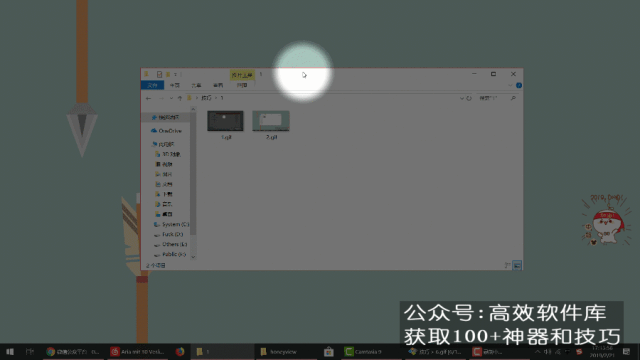Select the Public (F:) drive
Screen dimensions: 640x360
click(170, 254)
